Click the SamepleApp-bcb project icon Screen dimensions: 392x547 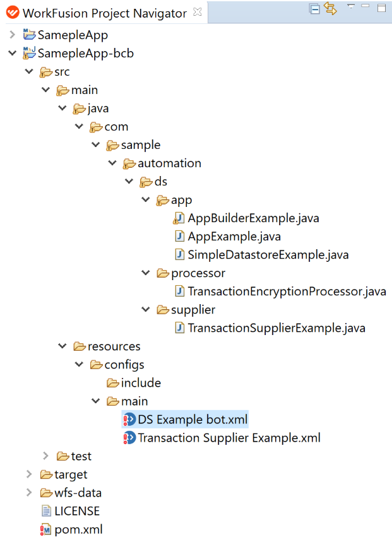coord(29,52)
